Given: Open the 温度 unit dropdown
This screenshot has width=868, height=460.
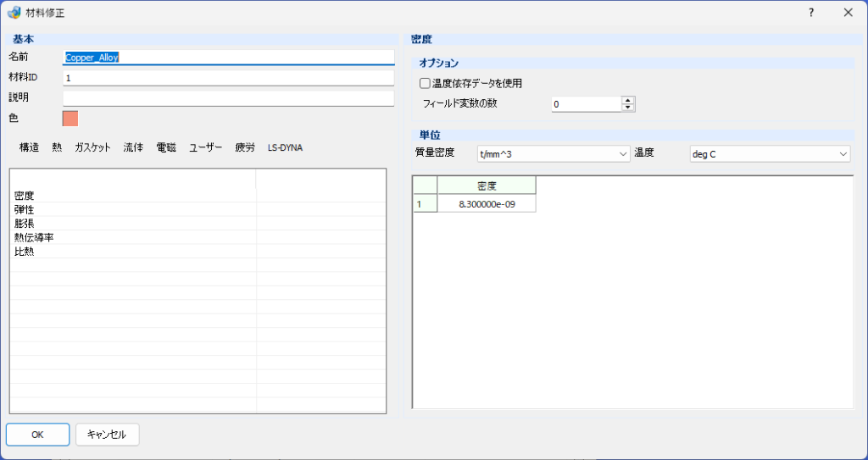Looking at the screenshot, I should point(770,154).
